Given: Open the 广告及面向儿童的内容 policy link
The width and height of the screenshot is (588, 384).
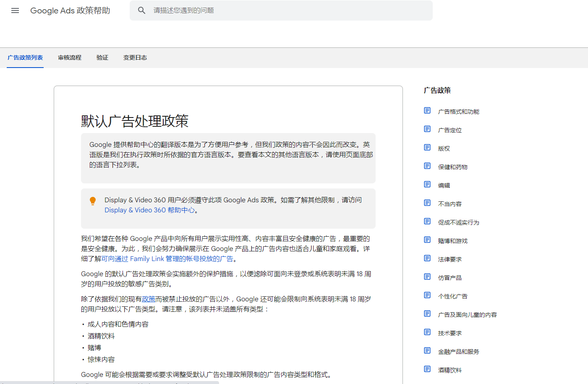Looking at the screenshot, I should coord(468,315).
